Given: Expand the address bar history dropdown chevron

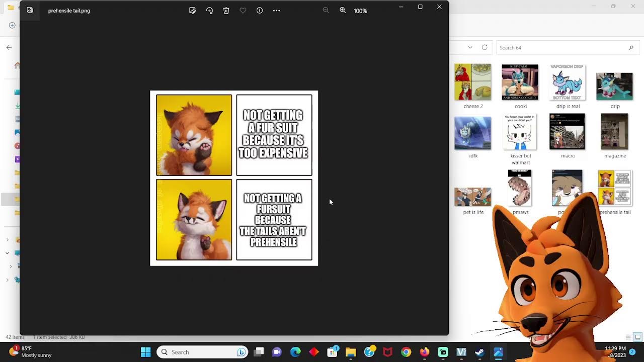Looking at the screenshot, I should [470, 47].
